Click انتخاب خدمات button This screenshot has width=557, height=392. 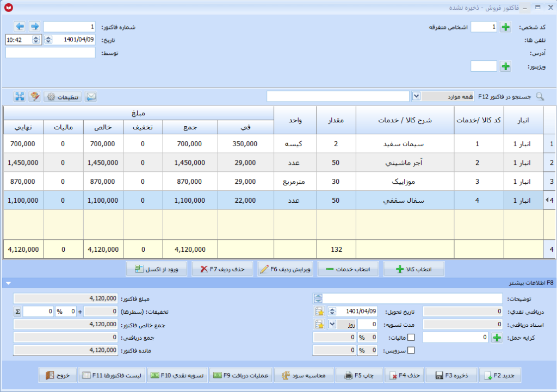pyautogui.click(x=348, y=269)
